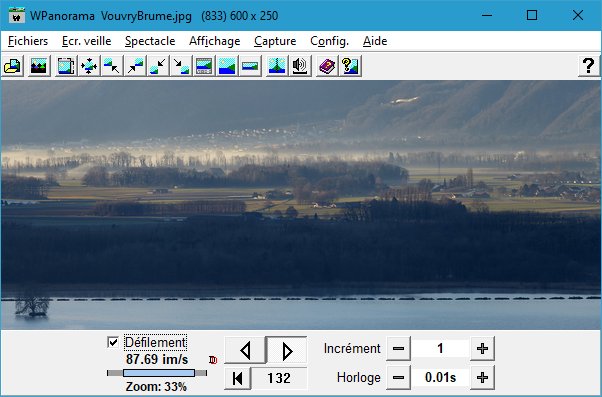602x397 pixels.
Task: Increase Incrément with plus button
Action: coord(482,349)
